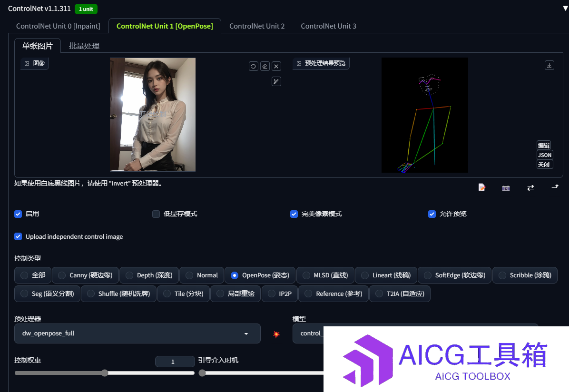Click the 引导介入时机 slider handle
Viewport: 569px width, 392px height.
[x=202, y=373]
